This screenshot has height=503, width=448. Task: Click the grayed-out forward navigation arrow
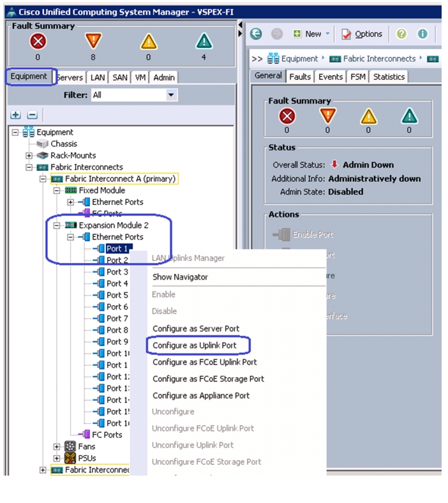click(x=277, y=34)
